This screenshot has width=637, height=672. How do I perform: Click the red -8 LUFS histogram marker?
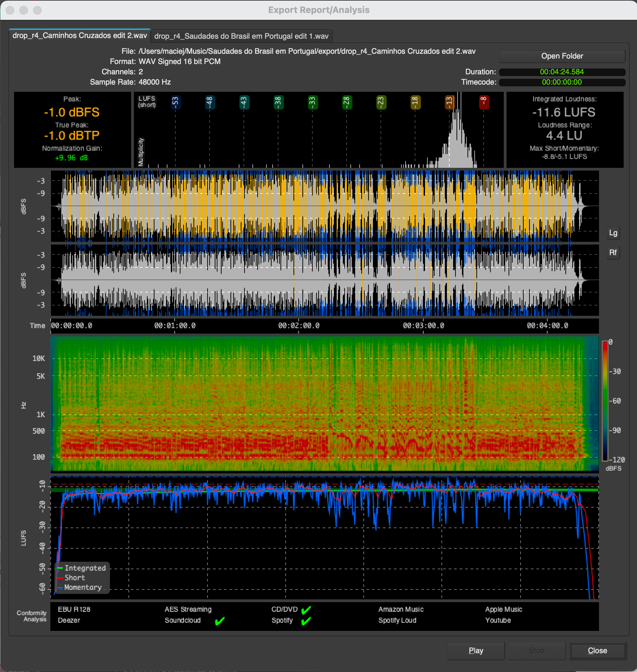pyautogui.click(x=484, y=102)
